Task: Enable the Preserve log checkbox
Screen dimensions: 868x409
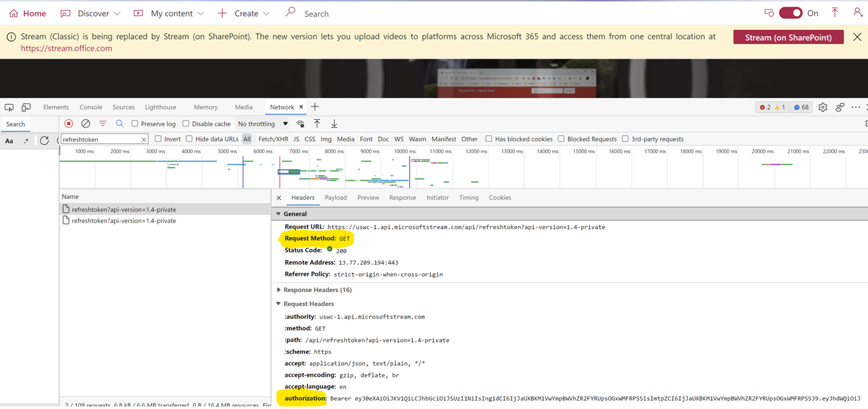Action: click(x=135, y=124)
